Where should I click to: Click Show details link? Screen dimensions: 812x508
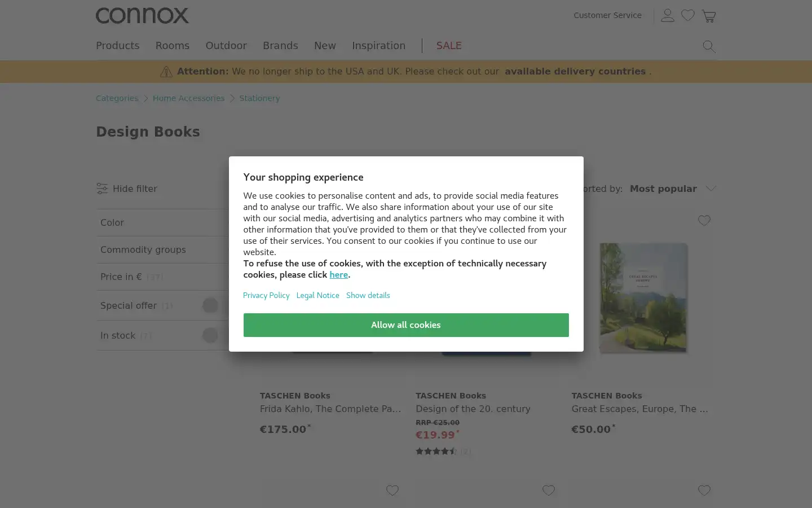(x=368, y=295)
